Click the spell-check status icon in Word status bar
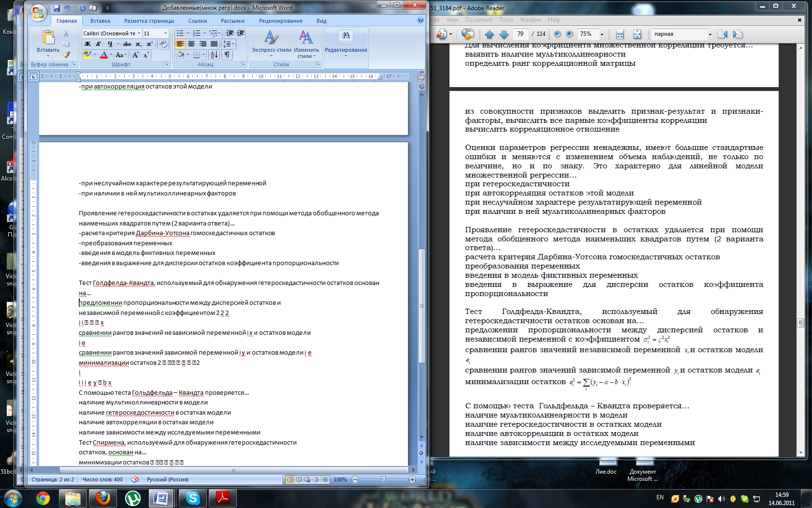812x508 pixels. [135, 479]
